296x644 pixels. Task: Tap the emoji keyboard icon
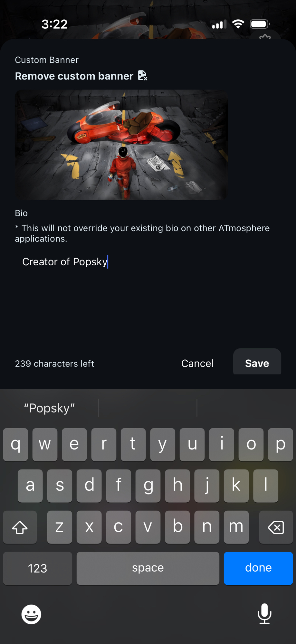tap(31, 614)
